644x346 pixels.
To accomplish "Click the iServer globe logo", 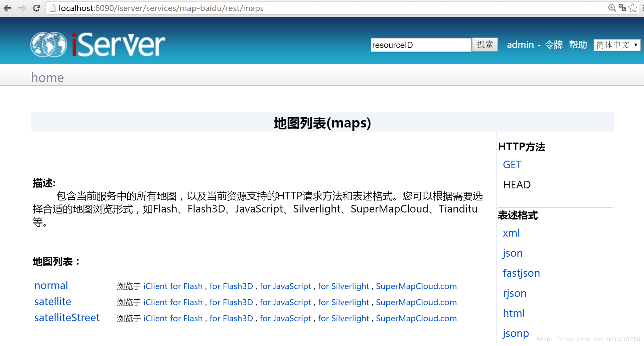I will (x=49, y=45).
